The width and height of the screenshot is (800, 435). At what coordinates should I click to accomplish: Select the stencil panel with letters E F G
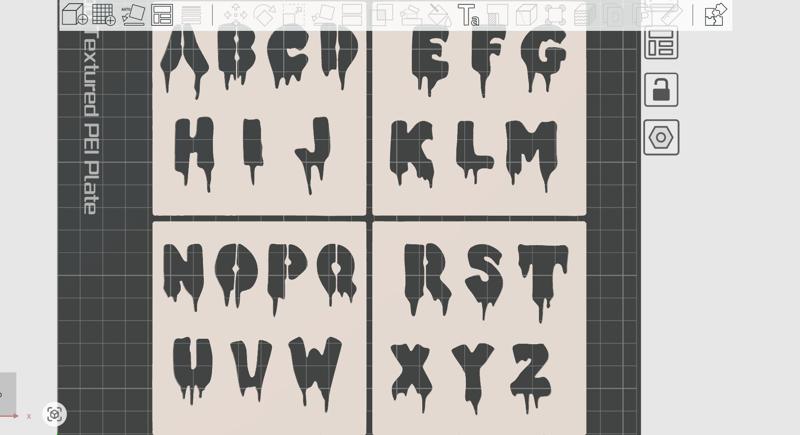[x=480, y=122]
